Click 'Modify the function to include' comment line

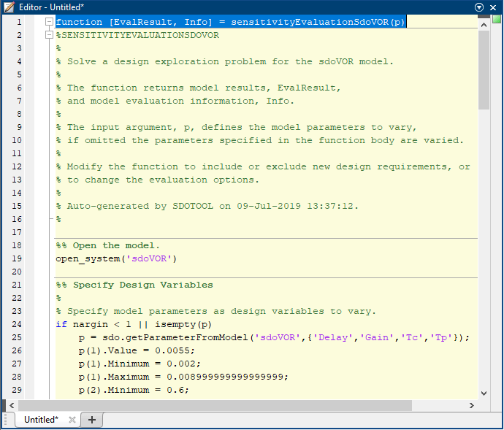click(x=263, y=166)
